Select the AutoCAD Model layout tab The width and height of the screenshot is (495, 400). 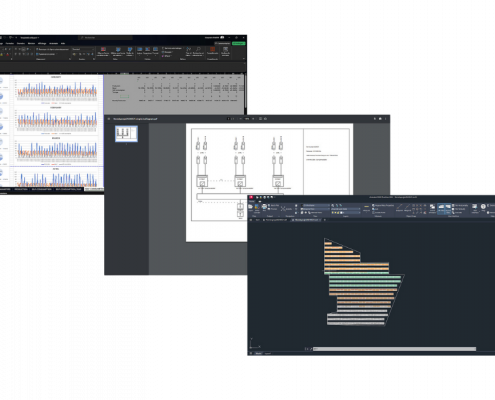[x=258, y=353]
